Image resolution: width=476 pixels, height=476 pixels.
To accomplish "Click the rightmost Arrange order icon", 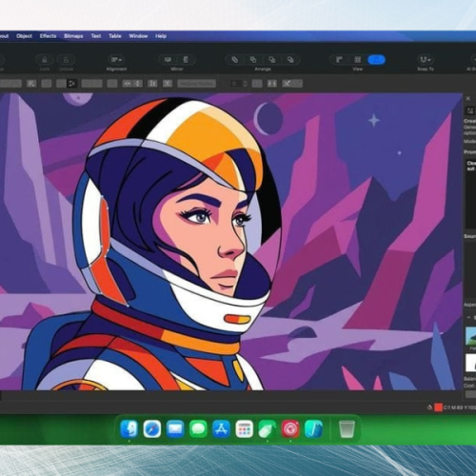I will (x=290, y=60).
